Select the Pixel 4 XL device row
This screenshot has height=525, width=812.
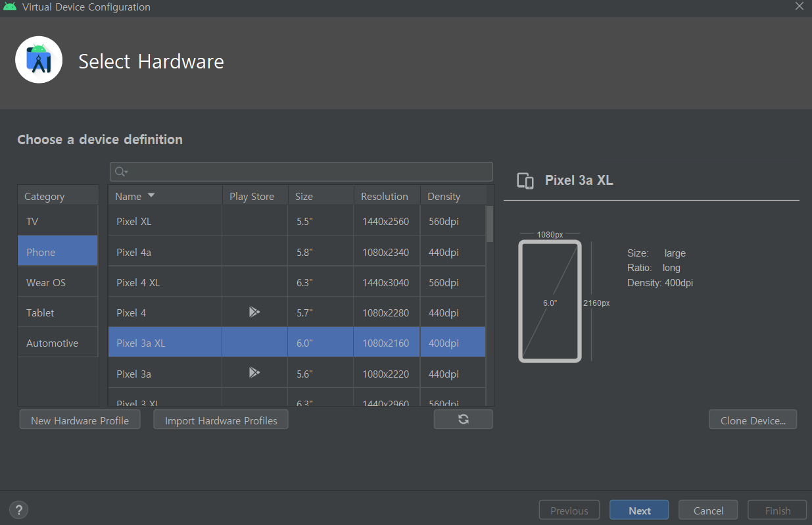[297, 282]
